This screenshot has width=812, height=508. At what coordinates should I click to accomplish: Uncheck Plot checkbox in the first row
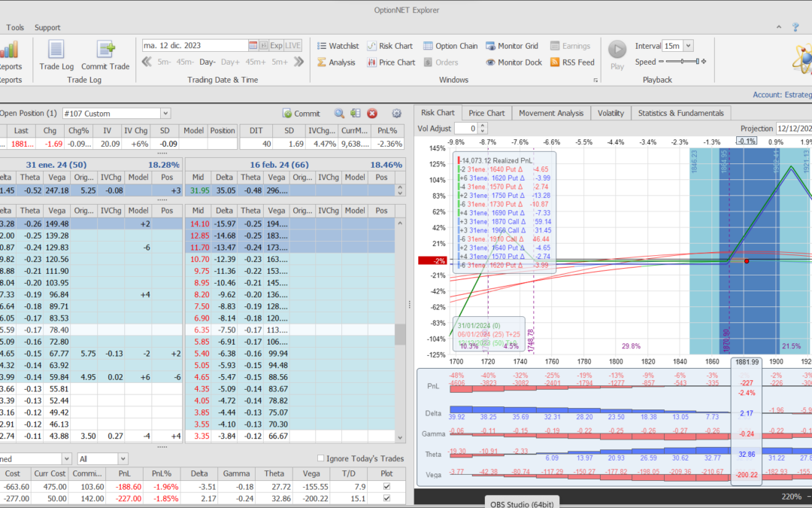(x=387, y=486)
